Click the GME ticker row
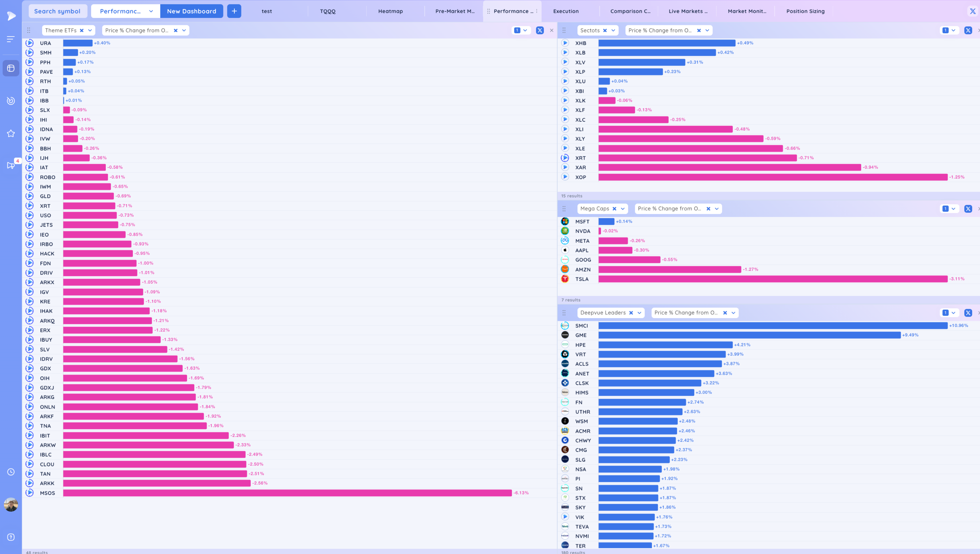Viewport: 980px width, 554px height. click(769, 335)
